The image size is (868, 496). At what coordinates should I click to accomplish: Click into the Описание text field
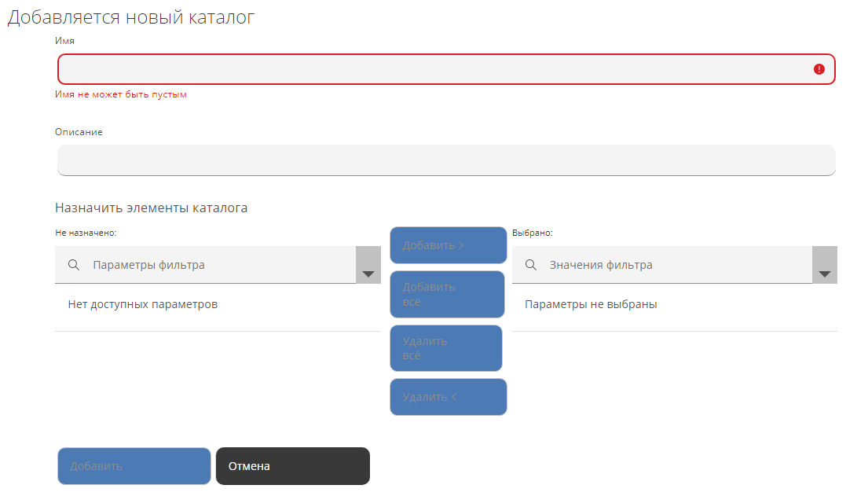point(446,160)
